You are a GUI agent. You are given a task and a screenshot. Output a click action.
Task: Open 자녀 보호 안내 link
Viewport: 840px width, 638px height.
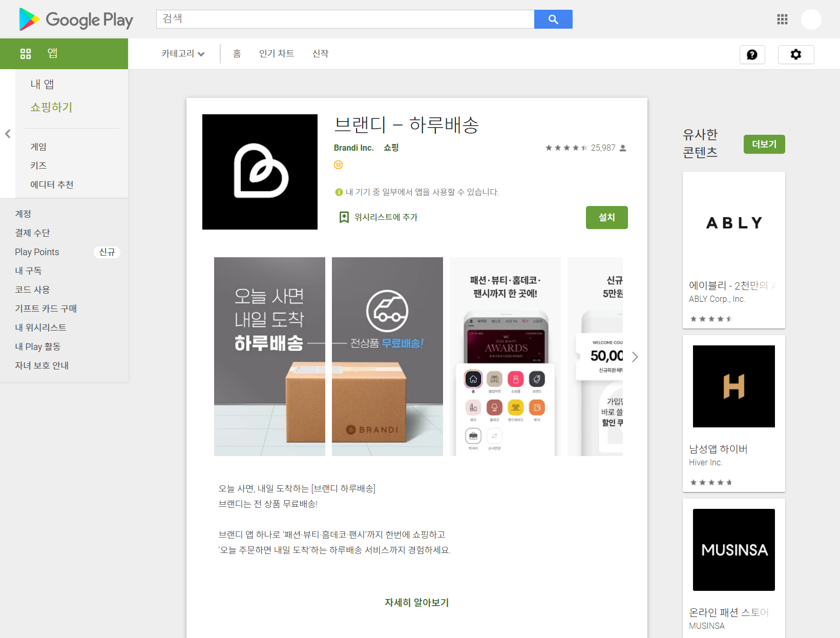coord(41,365)
